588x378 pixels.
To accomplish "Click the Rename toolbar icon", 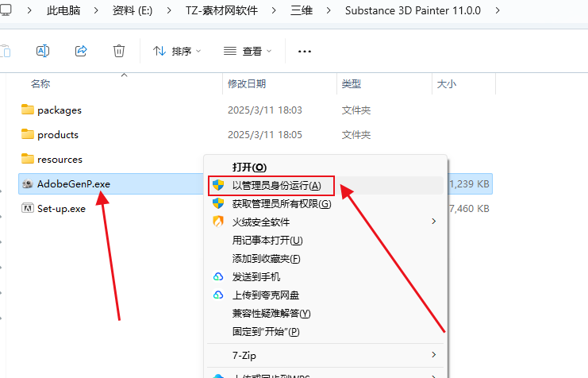I will coord(43,51).
